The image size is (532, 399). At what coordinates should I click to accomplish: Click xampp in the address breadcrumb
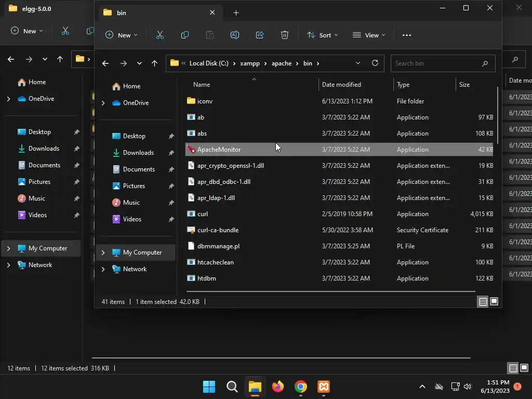coord(250,63)
